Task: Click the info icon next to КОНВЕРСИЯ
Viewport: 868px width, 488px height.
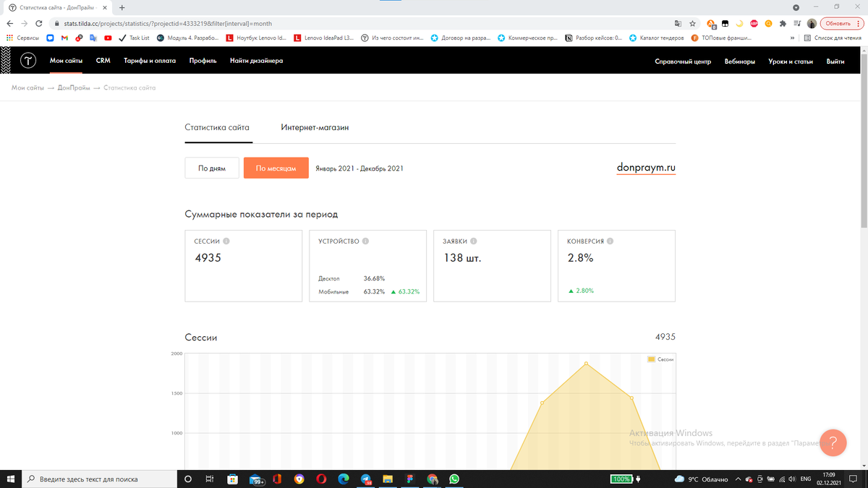Action: [x=610, y=241]
